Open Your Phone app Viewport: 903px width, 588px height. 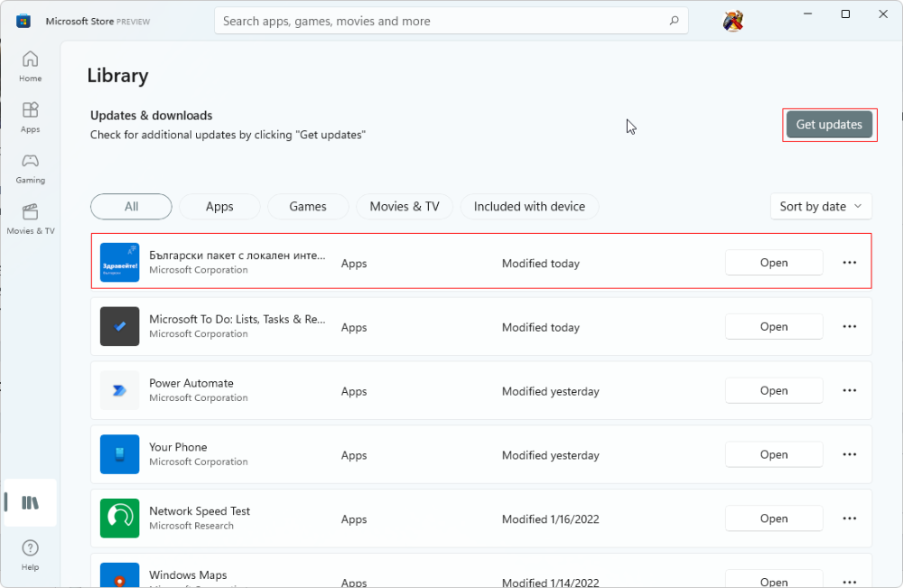[x=774, y=454]
